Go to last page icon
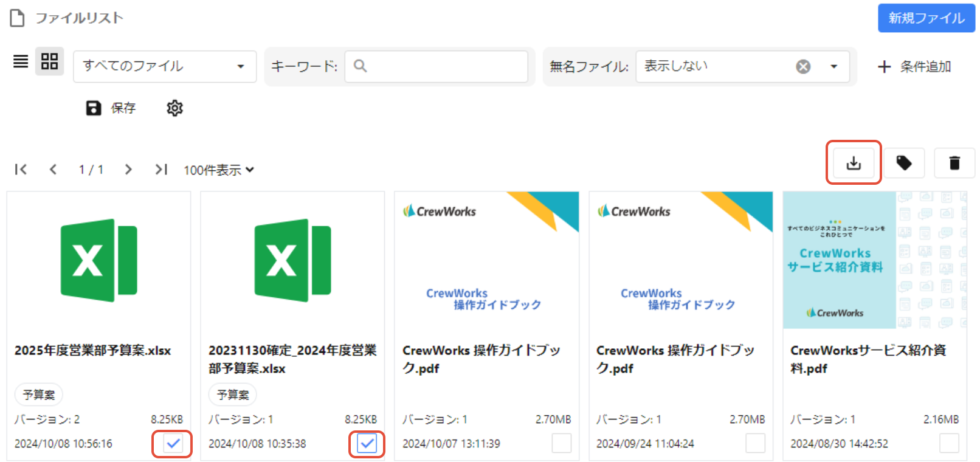Screen dimensions: 980x462 (161, 170)
